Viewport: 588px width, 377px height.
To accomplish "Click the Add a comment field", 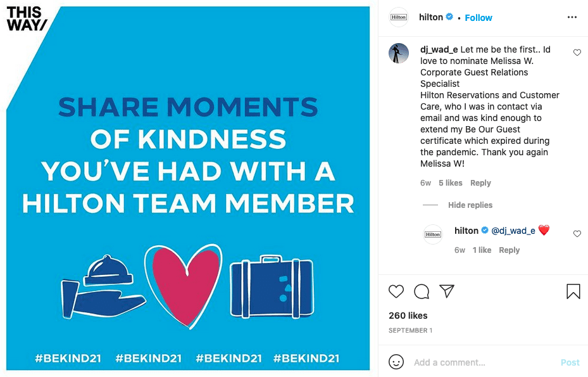I will (481, 362).
